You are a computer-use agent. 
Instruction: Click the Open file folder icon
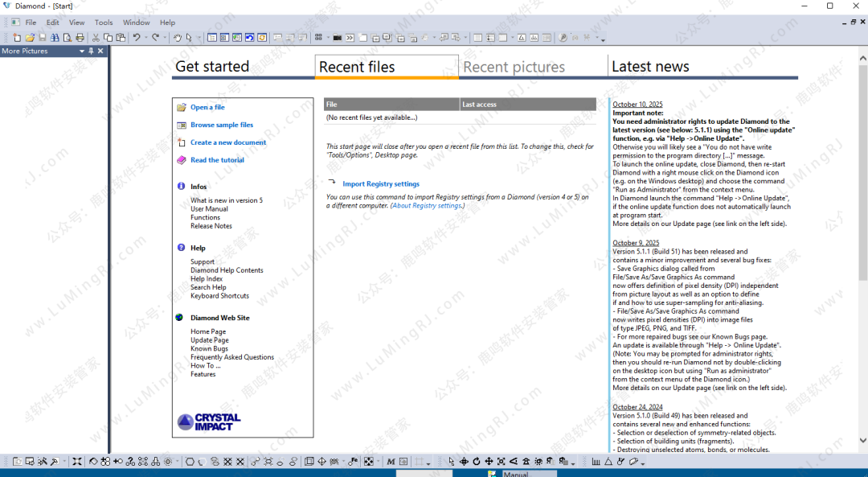point(30,38)
